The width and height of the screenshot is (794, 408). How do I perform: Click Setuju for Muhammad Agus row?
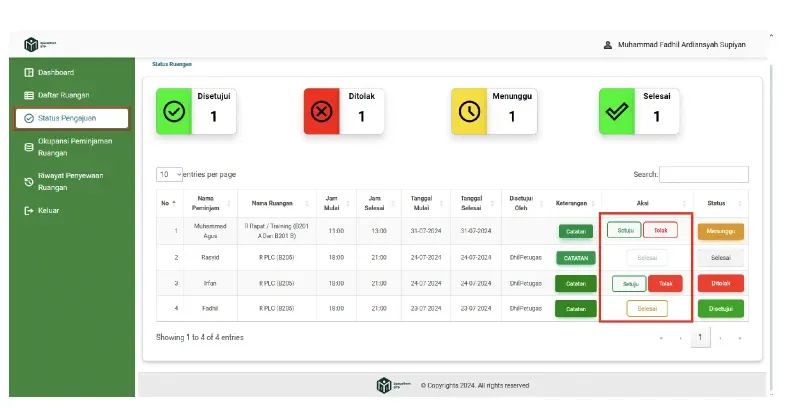tap(624, 230)
